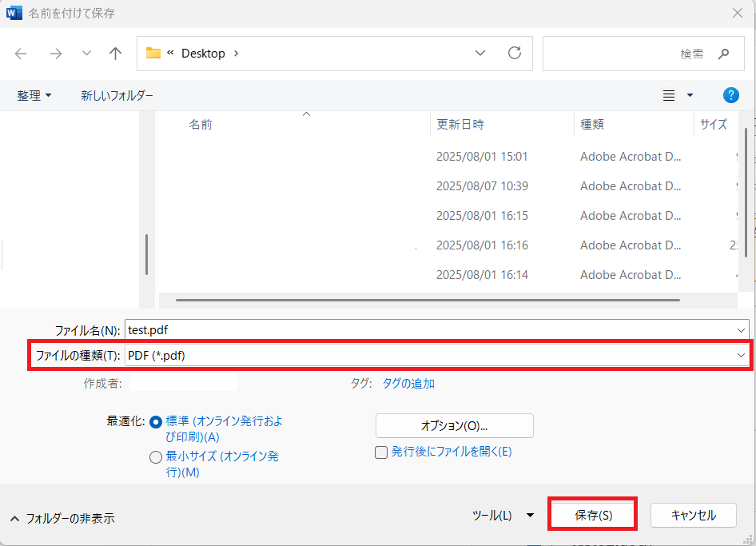Go up one folder level
The height and width of the screenshot is (546, 756).
pyautogui.click(x=115, y=54)
